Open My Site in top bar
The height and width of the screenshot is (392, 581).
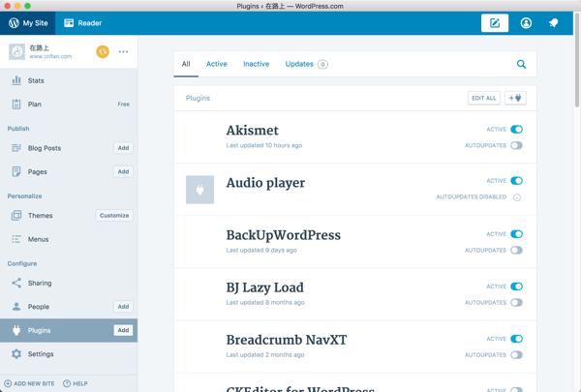coord(28,23)
